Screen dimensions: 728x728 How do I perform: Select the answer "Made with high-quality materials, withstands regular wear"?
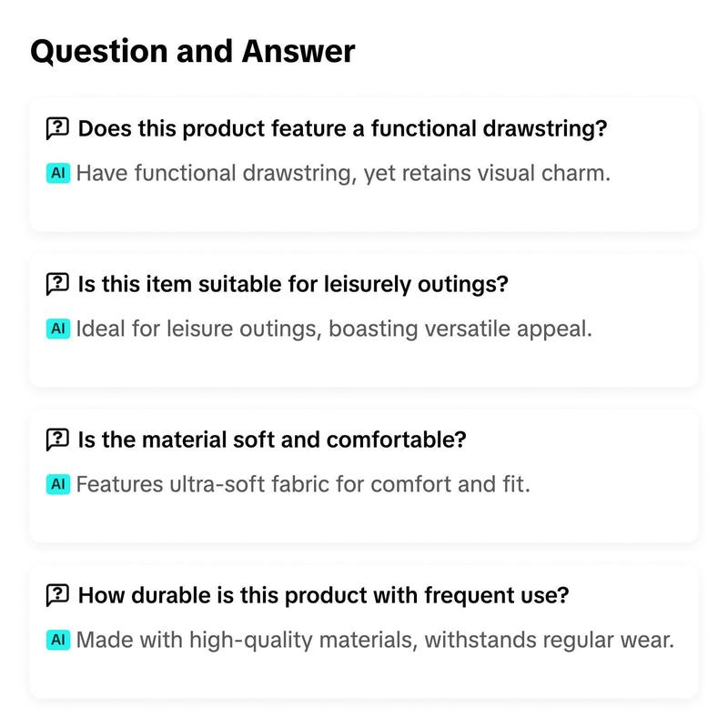(x=375, y=640)
